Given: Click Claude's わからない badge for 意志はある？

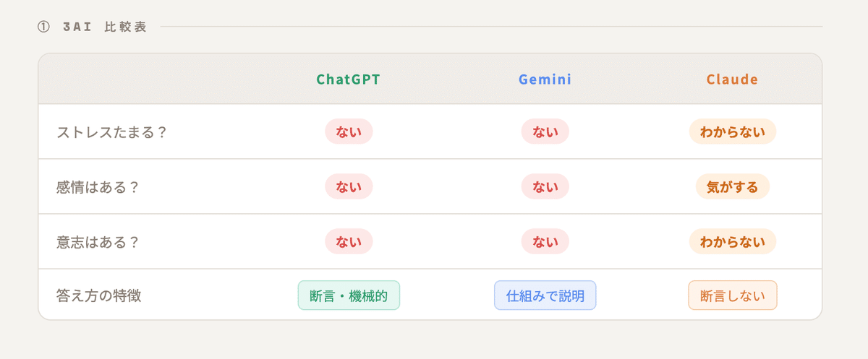Looking at the screenshot, I should tap(732, 242).
